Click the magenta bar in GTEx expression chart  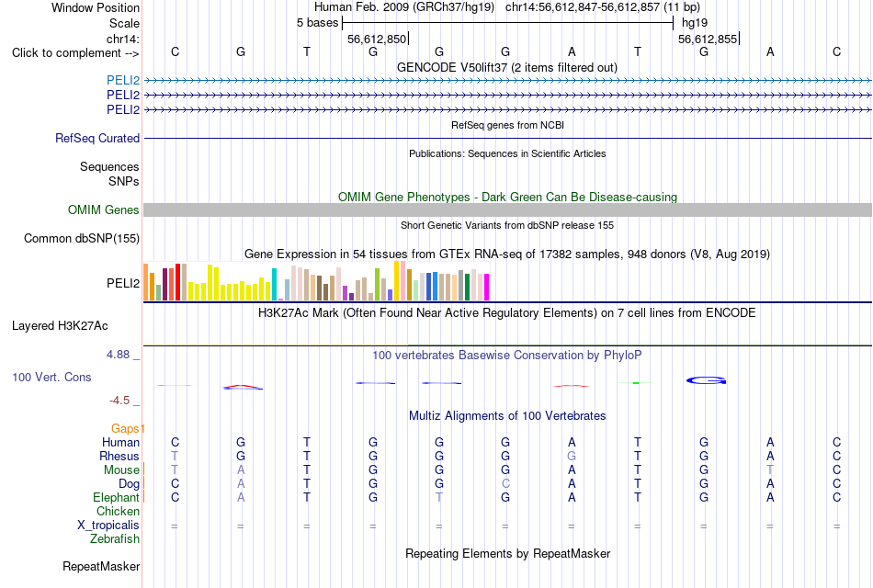[x=487, y=288]
